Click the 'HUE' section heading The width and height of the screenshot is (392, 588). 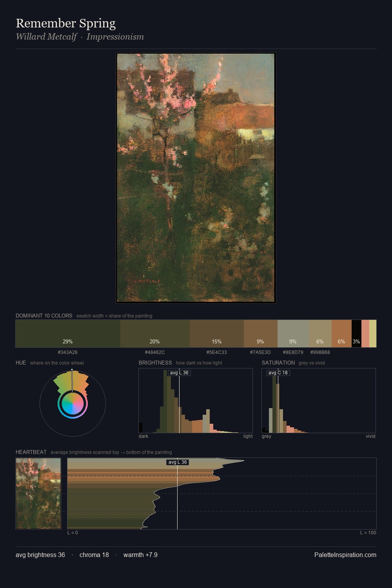[21, 363]
